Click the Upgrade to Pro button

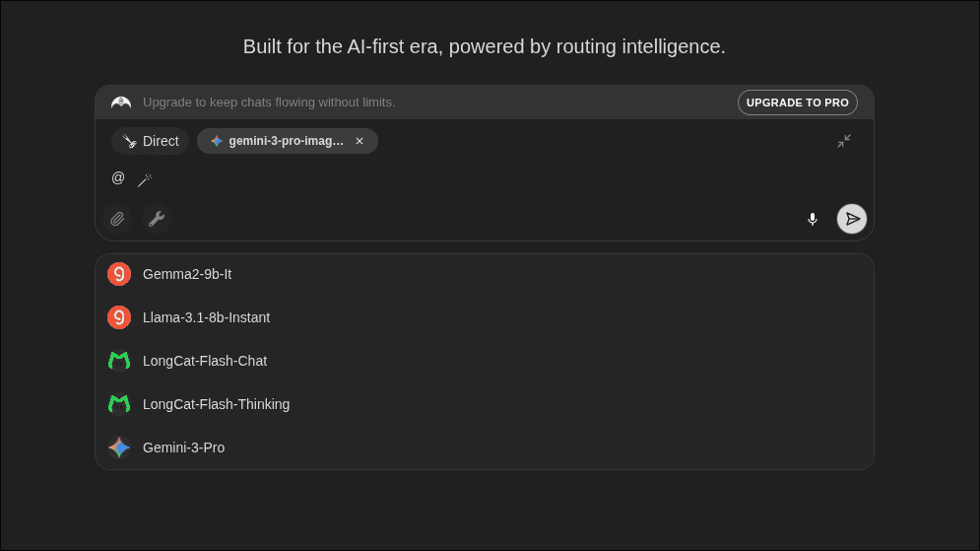pyautogui.click(x=797, y=103)
